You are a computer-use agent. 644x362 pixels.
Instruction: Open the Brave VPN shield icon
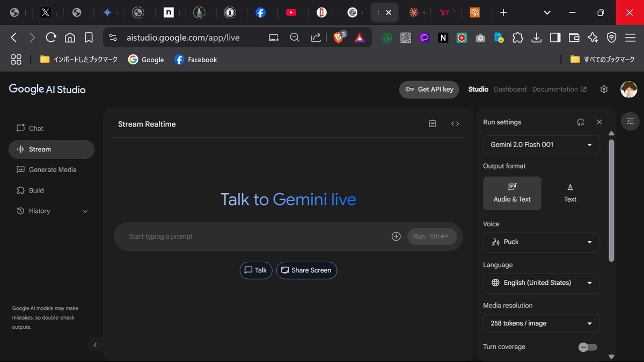(611, 38)
